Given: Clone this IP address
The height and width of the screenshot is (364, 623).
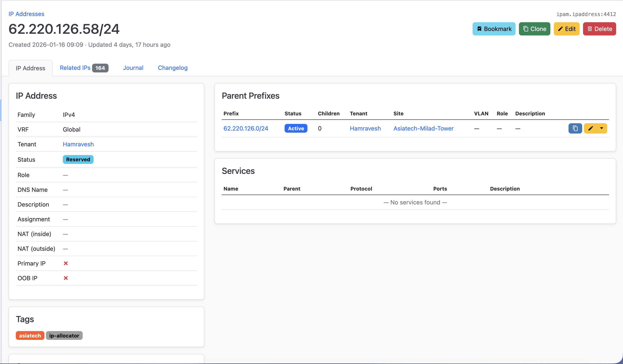Looking at the screenshot, I should tap(534, 29).
